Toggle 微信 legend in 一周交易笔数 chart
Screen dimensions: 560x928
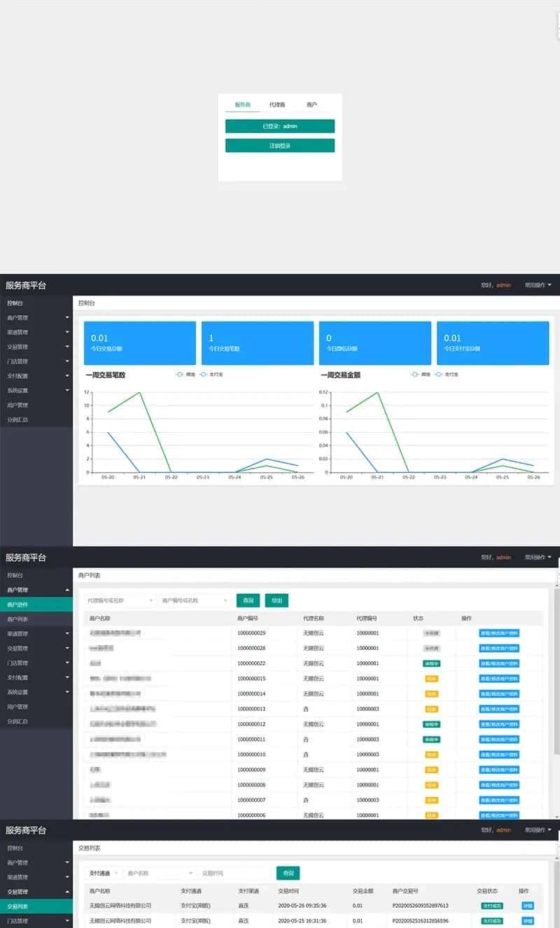pyautogui.click(x=186, y=375)
